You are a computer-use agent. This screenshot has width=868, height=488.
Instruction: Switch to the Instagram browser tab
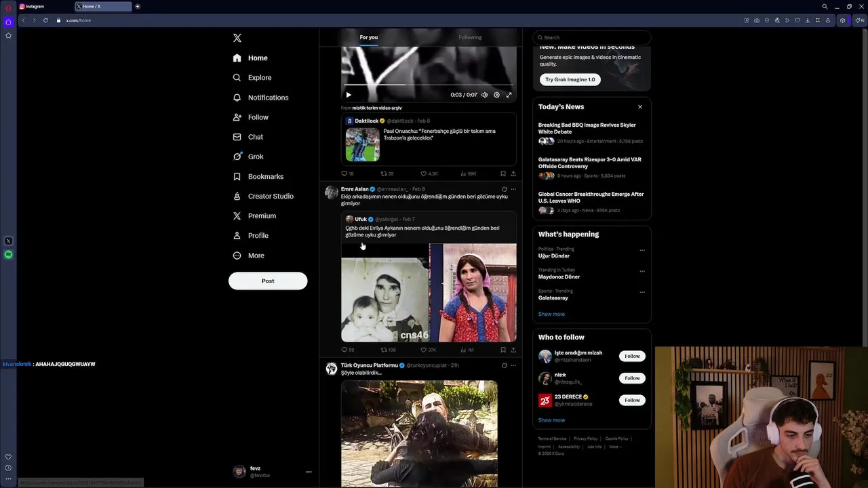44,6
